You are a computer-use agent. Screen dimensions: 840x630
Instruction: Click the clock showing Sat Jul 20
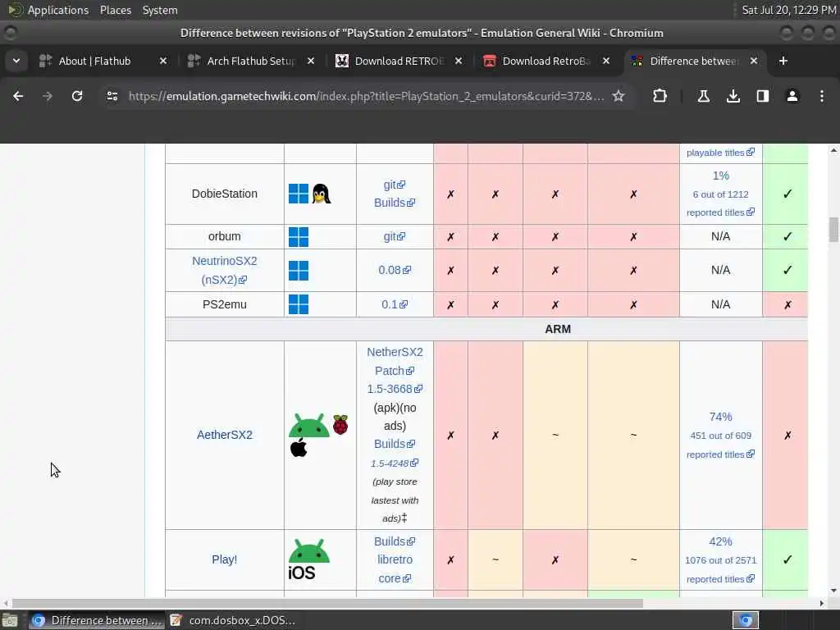(x=788, y=10)
